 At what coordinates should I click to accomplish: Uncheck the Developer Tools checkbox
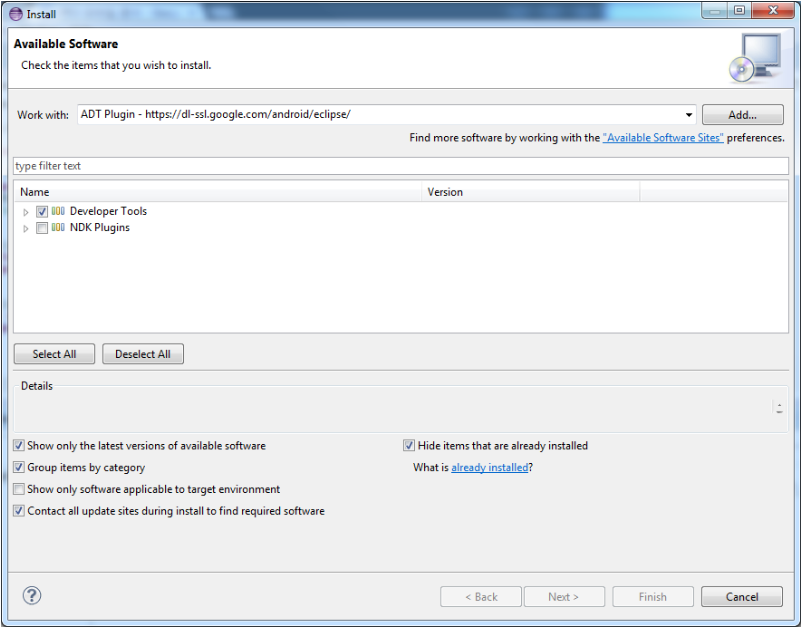pos(42,212)
